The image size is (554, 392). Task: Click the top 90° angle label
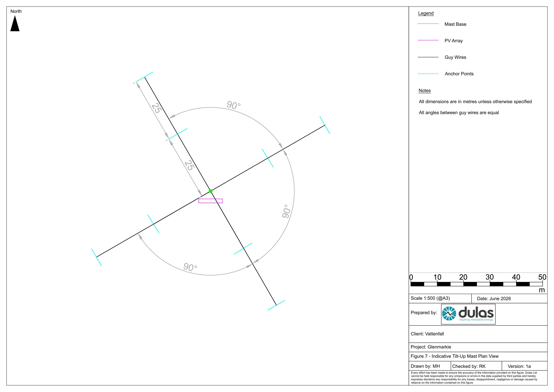[234, 105]
